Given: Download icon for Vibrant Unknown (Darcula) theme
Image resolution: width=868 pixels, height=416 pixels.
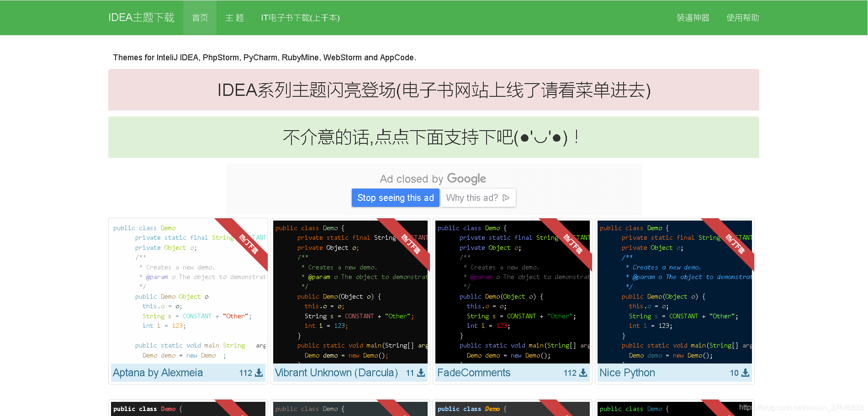Looking at the screenshot, I should tap(421, 373).
